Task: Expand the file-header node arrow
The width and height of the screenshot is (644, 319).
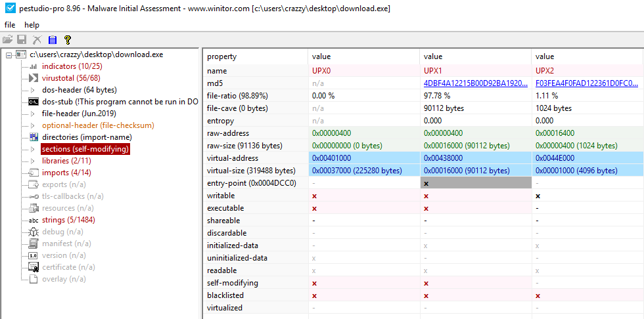Action: coord(34,114)
